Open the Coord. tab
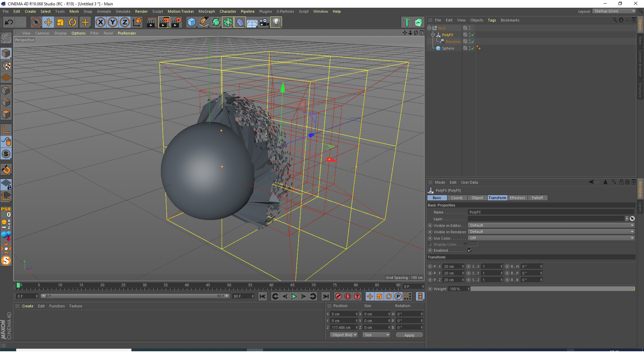Screen dimensions: 644x362 click(x=457, y=198)
